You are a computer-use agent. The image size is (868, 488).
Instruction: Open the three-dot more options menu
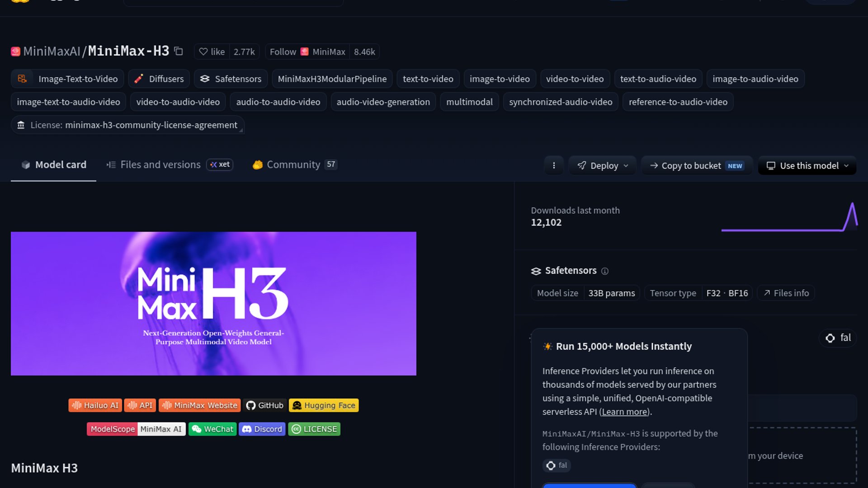(x=554, y=165)
